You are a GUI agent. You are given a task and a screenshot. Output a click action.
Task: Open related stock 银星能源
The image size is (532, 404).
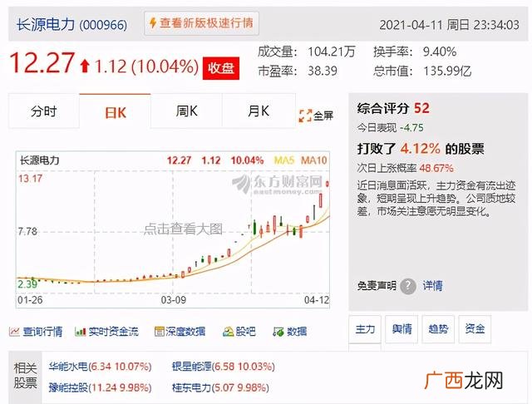pyautogui.click(x=224, y=367)
